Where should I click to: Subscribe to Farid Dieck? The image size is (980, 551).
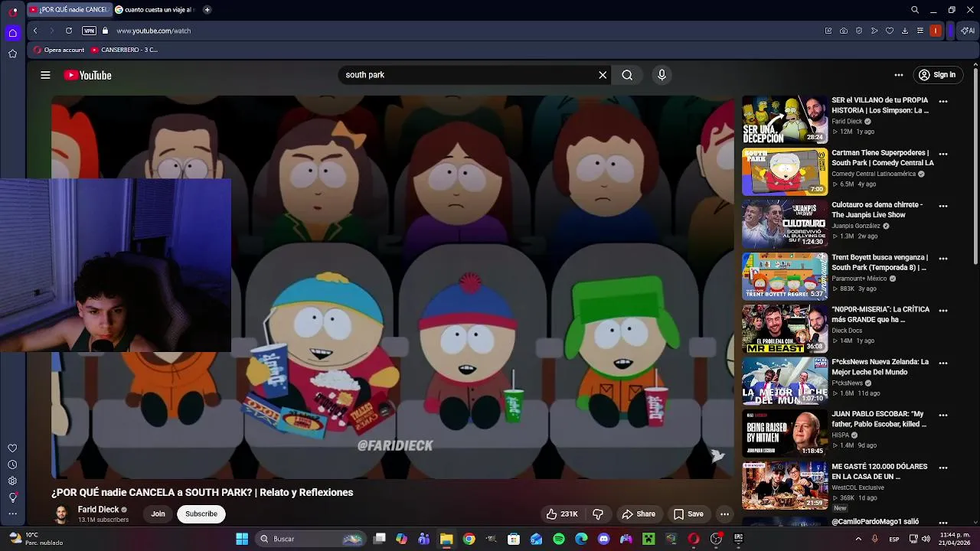pos(201,514)
